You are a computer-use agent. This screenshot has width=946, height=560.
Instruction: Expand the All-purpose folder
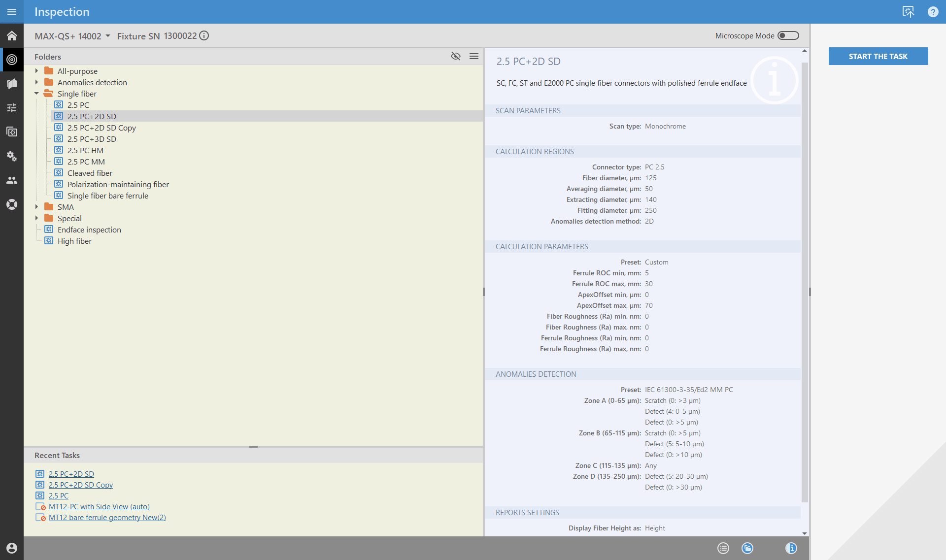click(x=37, y=71)
